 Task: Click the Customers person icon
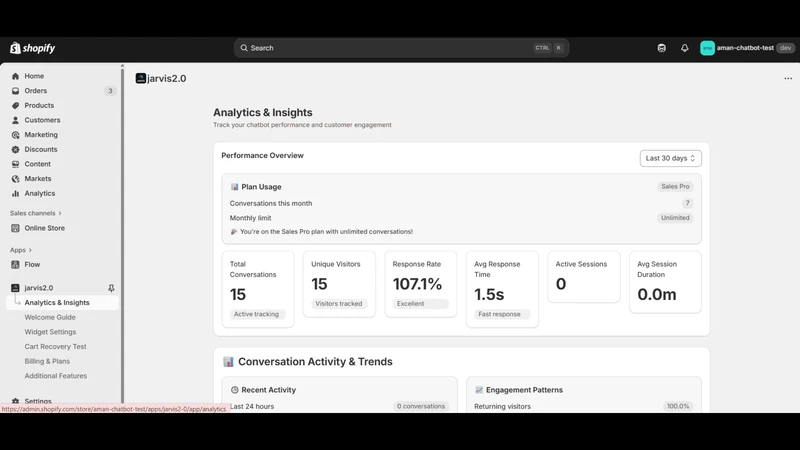point(15,120)
